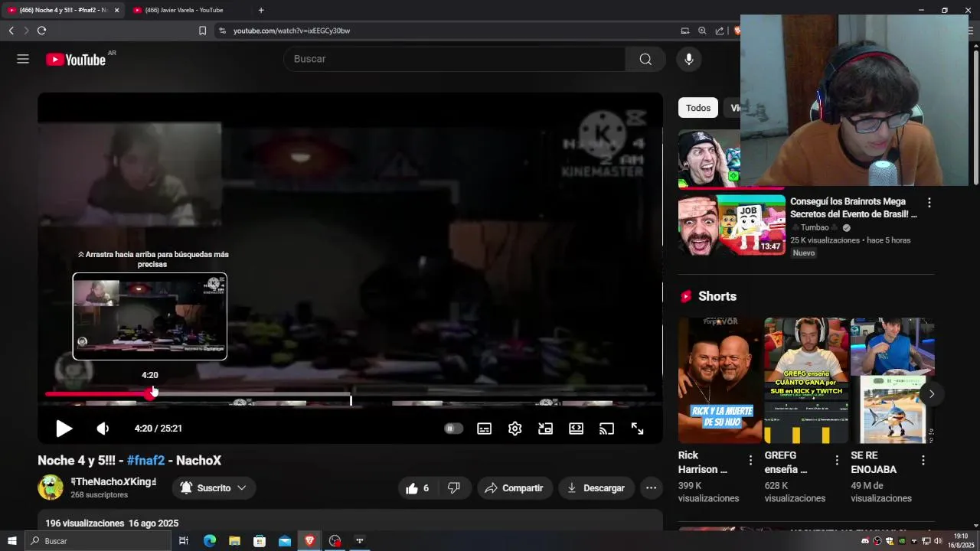Open the #fnaf2 hashtag link
The image size is (980, 551).
[x=145, y=461]
